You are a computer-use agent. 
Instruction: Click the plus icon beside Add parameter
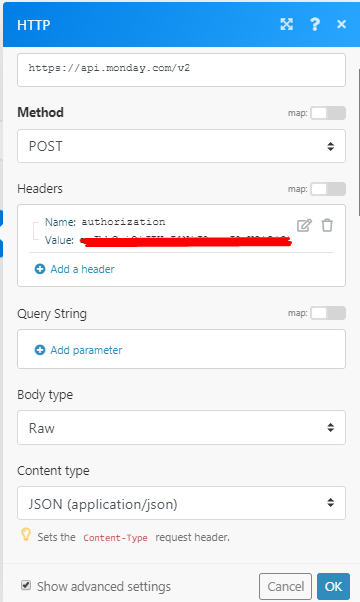pos(40,350)
